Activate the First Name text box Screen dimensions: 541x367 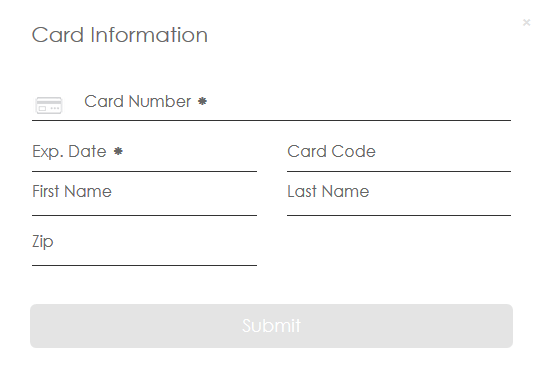pos(144,196)
